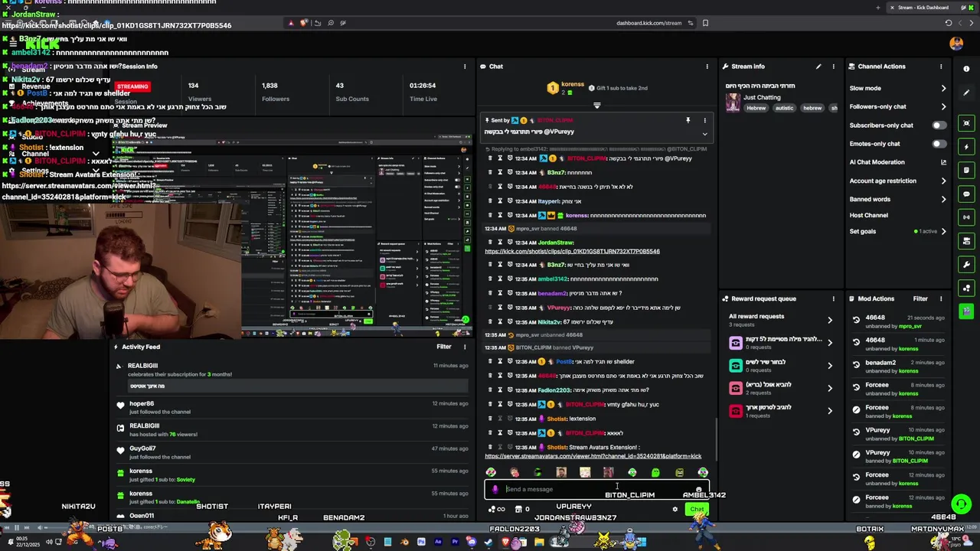
Task: Open user avatar in the dashboard header
Action: click(956, 44)
